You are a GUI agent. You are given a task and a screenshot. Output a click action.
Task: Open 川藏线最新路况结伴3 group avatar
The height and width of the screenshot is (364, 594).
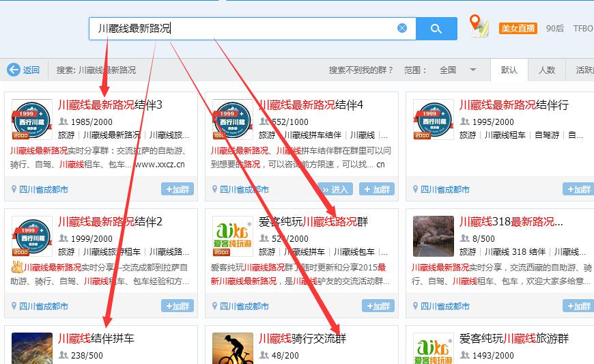(31, 120)
